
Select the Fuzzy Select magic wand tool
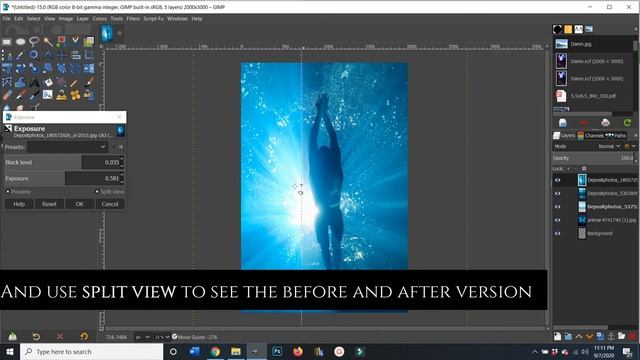pyautogui.click(x=48, y=42)
